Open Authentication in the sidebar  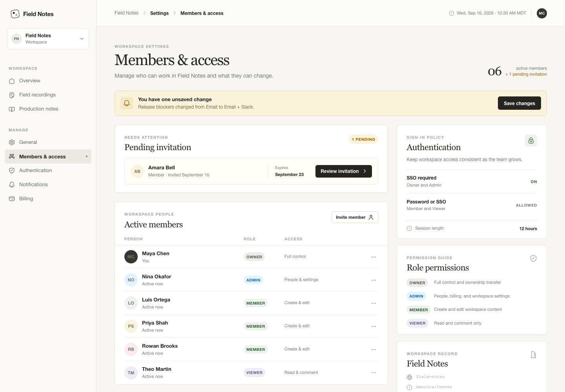coord(48,171)
